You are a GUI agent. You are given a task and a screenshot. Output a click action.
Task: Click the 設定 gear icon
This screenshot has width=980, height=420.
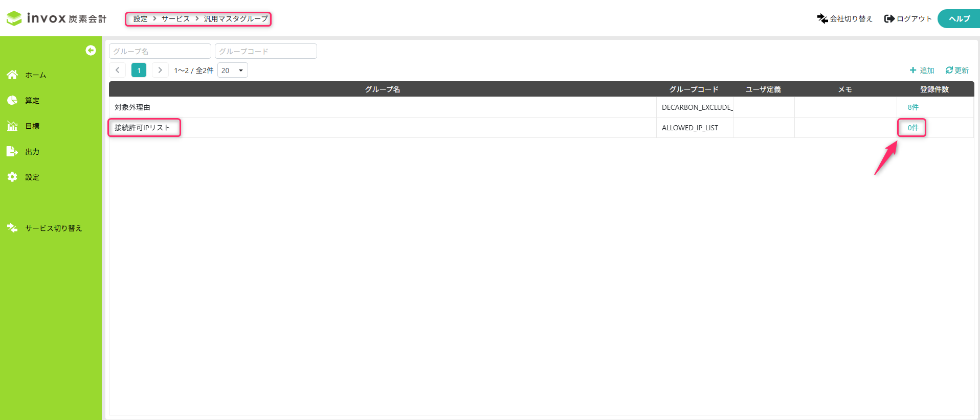12,177
